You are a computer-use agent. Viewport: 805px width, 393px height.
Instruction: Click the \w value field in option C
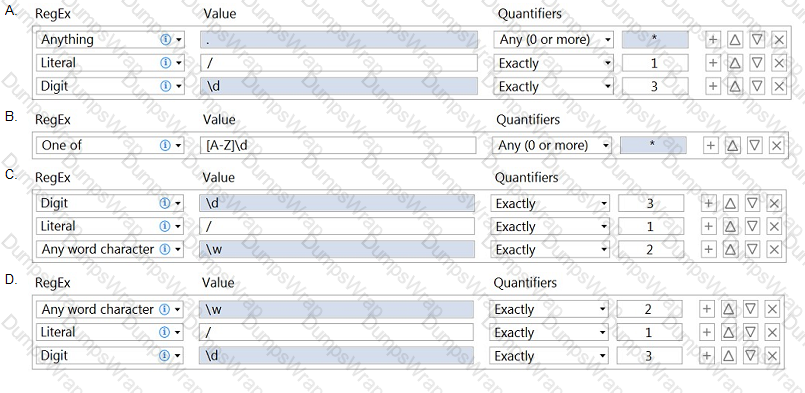pyautogui.click(x=337, y=249)
